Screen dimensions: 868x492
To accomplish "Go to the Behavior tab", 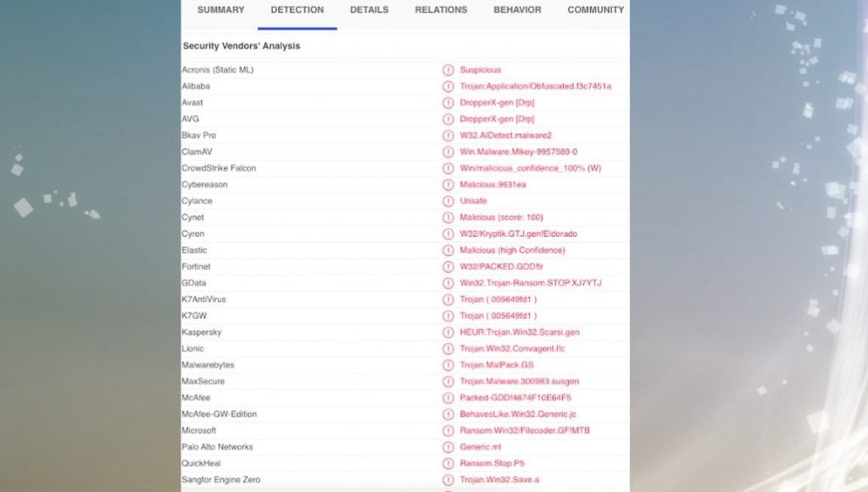I will 517,10.
